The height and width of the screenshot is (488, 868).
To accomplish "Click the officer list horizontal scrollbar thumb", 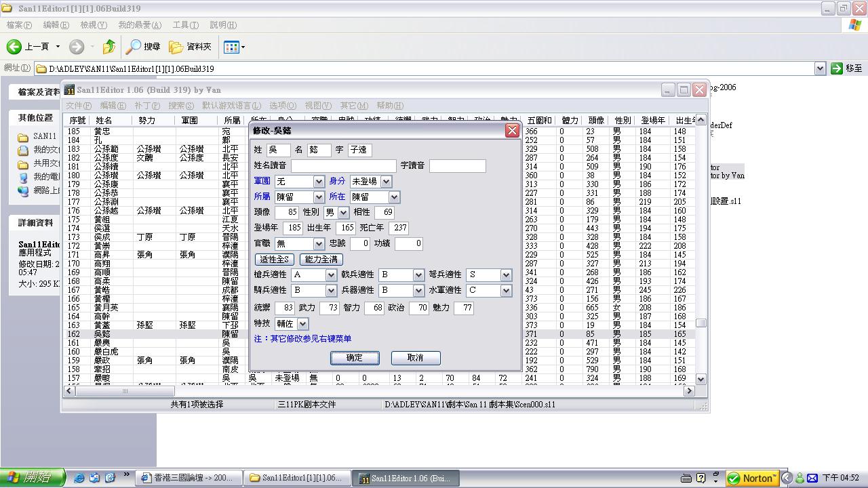I will pos(125,391).
